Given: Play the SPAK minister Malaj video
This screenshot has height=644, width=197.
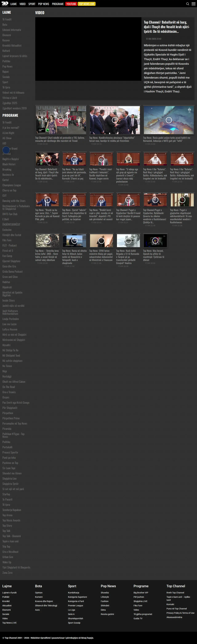Looking at the screenshot, I should pos(101,241).
